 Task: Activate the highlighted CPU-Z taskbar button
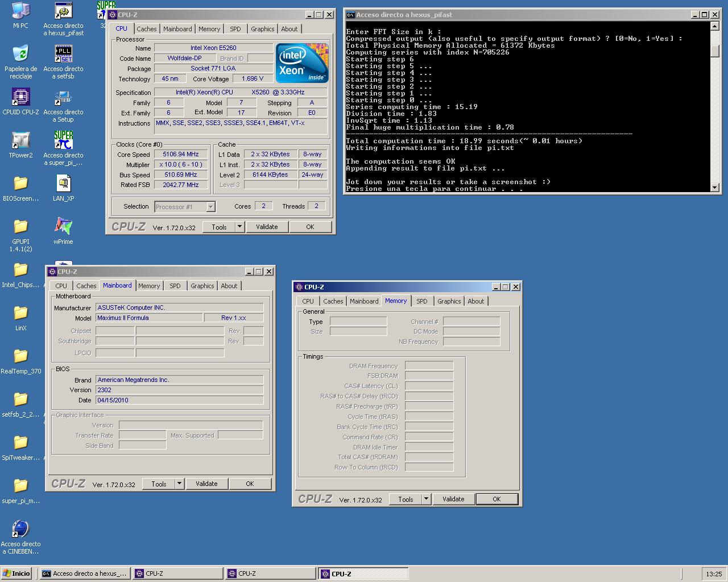[363, 573]
